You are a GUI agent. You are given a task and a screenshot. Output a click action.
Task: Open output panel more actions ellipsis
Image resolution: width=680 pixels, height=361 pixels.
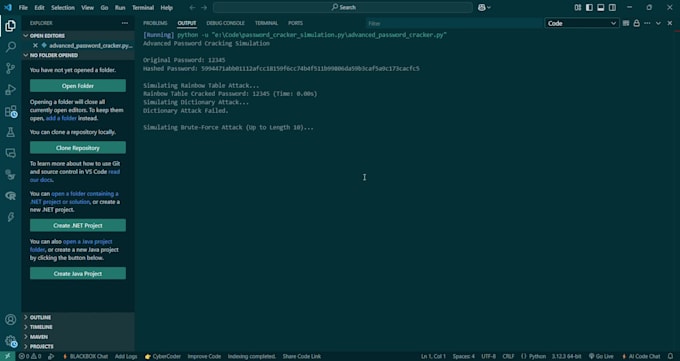click(x=647, y=23)
